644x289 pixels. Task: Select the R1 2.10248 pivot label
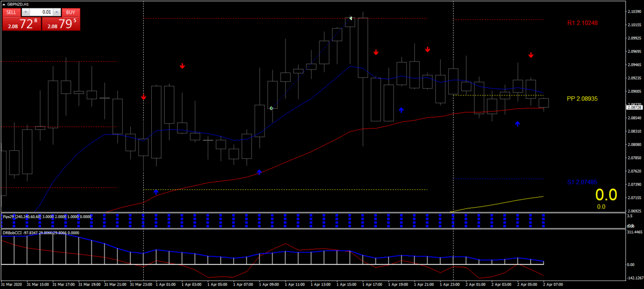coord(583,23)
